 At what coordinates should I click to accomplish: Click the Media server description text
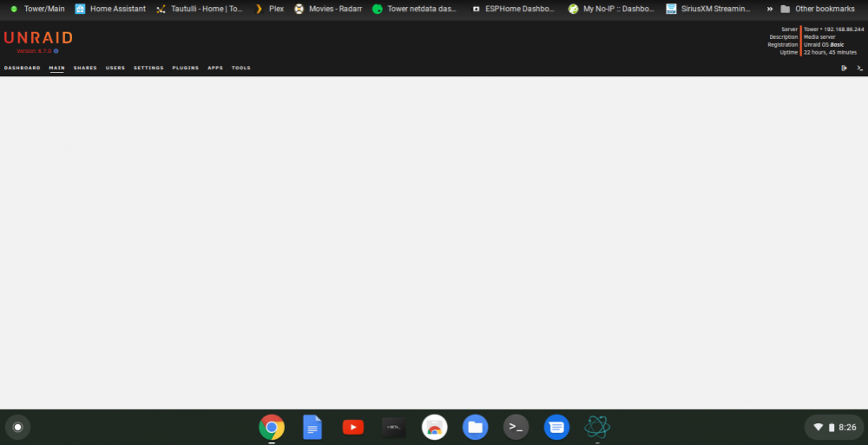[x=819, y=36]
